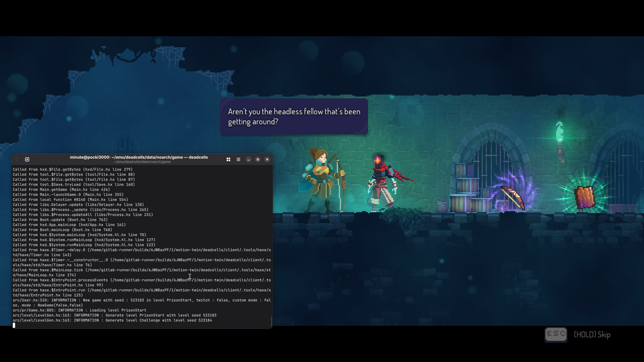
Task: Click the (HOLD) Skip label
Action: 592,334
